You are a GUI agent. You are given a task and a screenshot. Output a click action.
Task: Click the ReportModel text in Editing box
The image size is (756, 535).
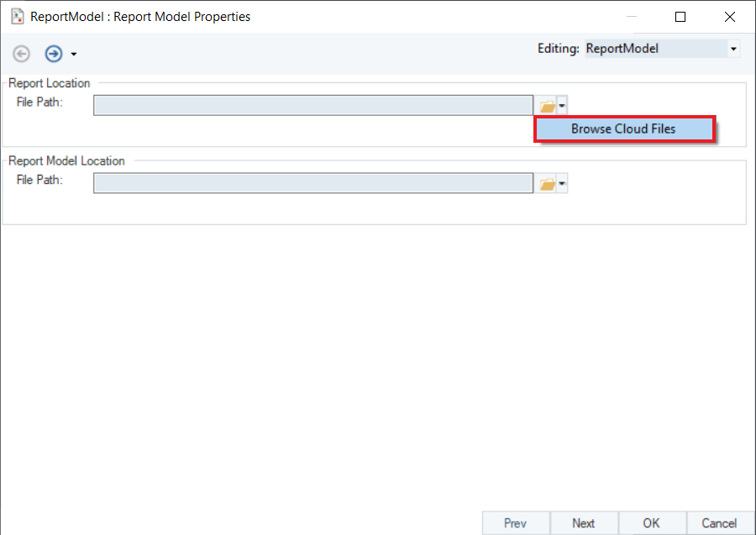tap(622, 50)
